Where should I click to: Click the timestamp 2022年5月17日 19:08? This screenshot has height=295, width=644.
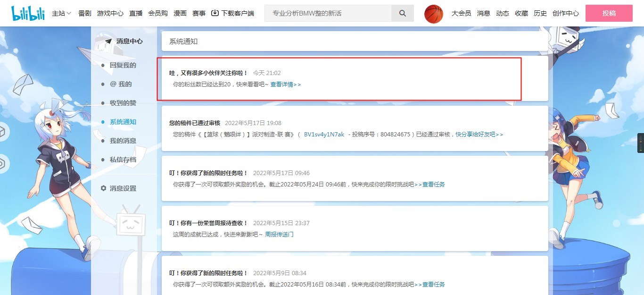click(x=253, y=123)
